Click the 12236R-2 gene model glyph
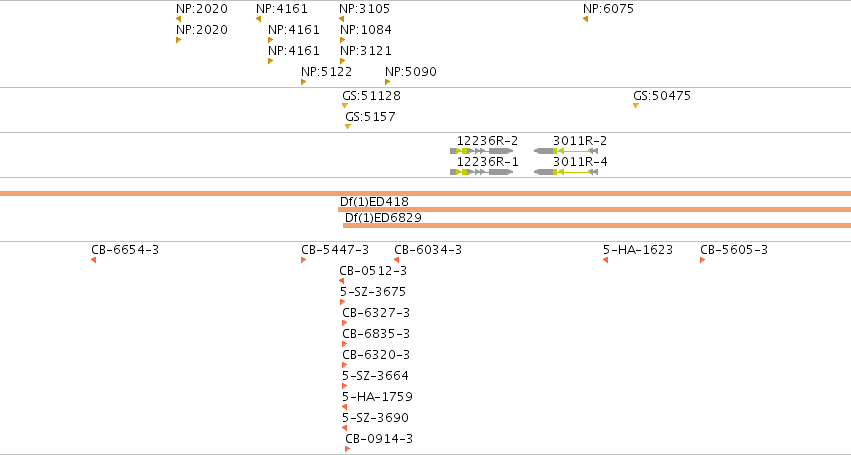The height and width of the screenshot is (455, 851). coord(481,151)
